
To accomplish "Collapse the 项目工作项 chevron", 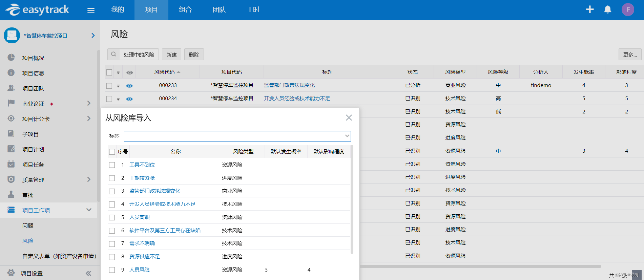I will [89, 210].
